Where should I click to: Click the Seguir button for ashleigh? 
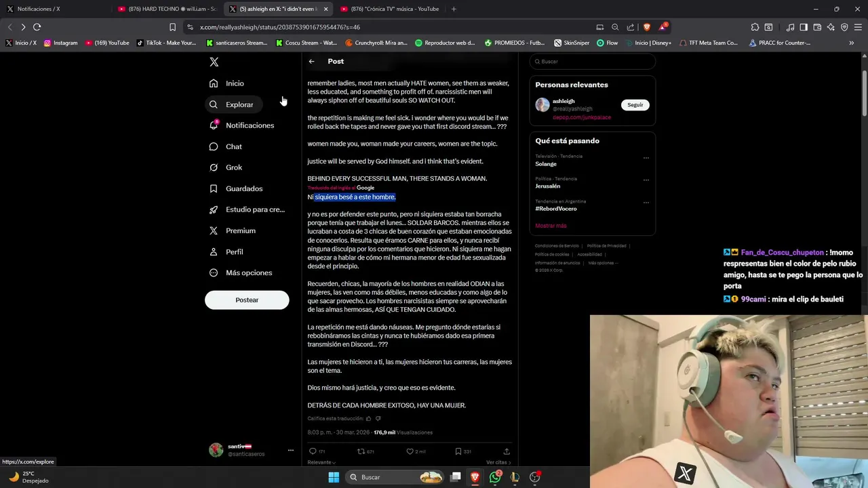(x=635, y=105)
